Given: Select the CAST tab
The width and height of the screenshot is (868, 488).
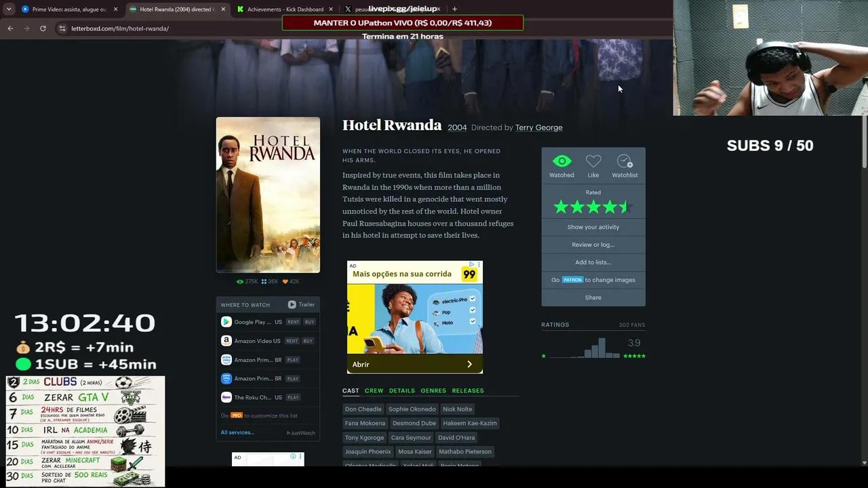Looking at the screenshot, I should [x=351, y=390].
